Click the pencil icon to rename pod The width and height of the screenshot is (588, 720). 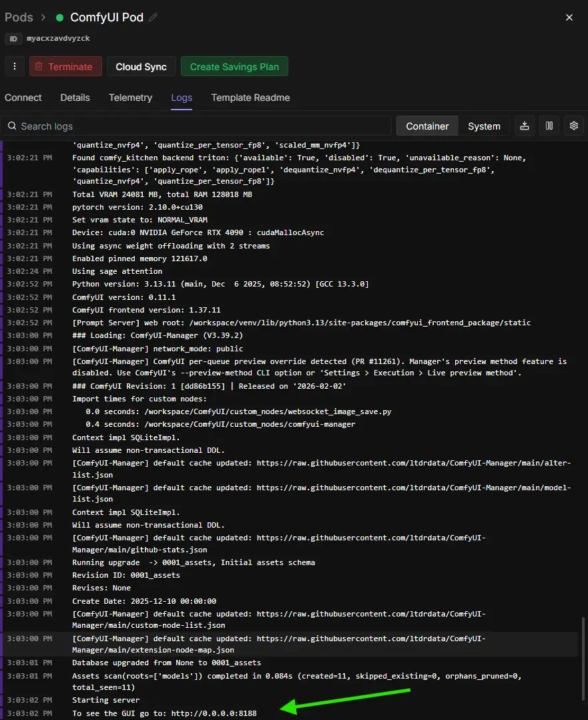coord(154,17)
